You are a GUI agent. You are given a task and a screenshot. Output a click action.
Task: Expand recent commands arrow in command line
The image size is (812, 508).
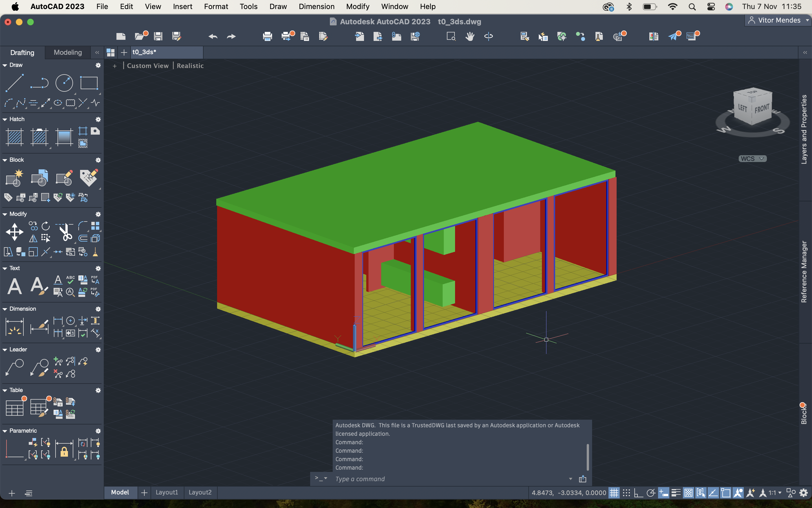click(x=570, y=479)
